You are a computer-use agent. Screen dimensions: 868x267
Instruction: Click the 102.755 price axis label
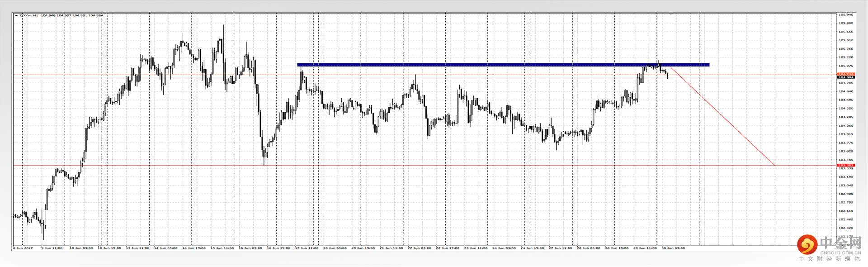click(846, 203)
